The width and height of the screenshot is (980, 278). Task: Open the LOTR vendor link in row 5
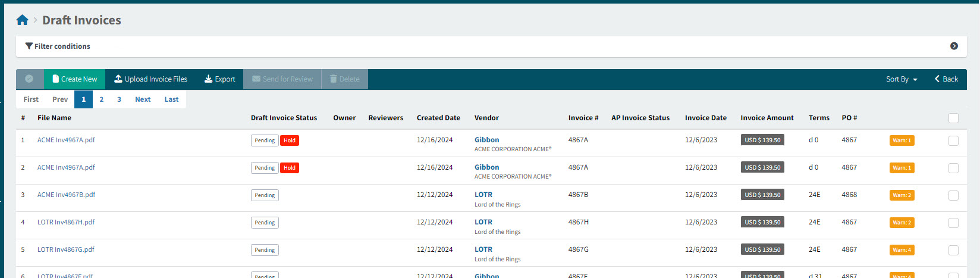483,249
